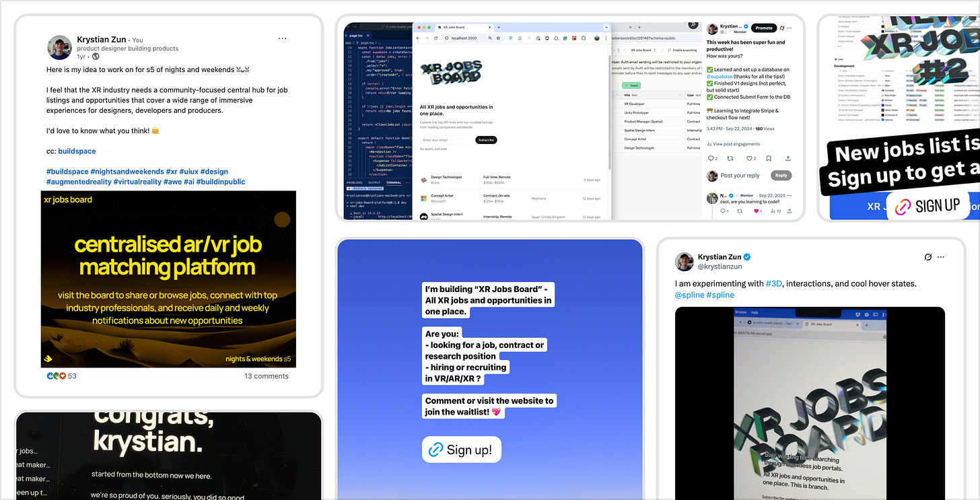Click the double-chevron expand icon
Viewport: 980px width, 500px height.
[x=693, y=25]
